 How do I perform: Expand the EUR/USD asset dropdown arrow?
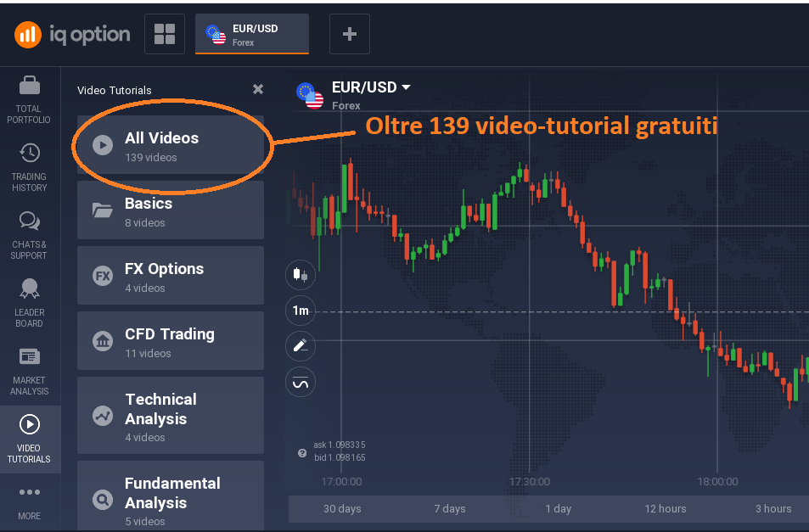point(406,87)
